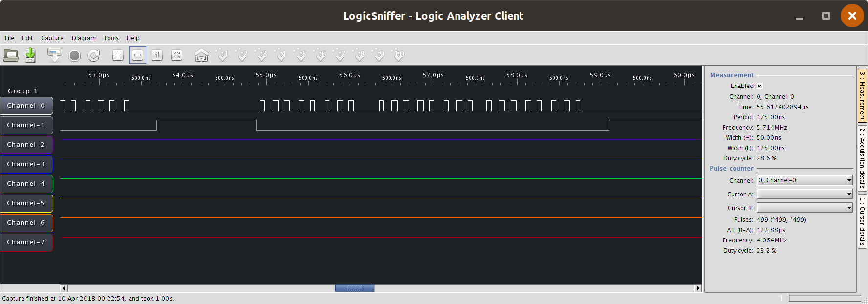This screenshot has height=304, width=868.
Task: Select the Channel-6 label
Action: (x=26, y=223)
